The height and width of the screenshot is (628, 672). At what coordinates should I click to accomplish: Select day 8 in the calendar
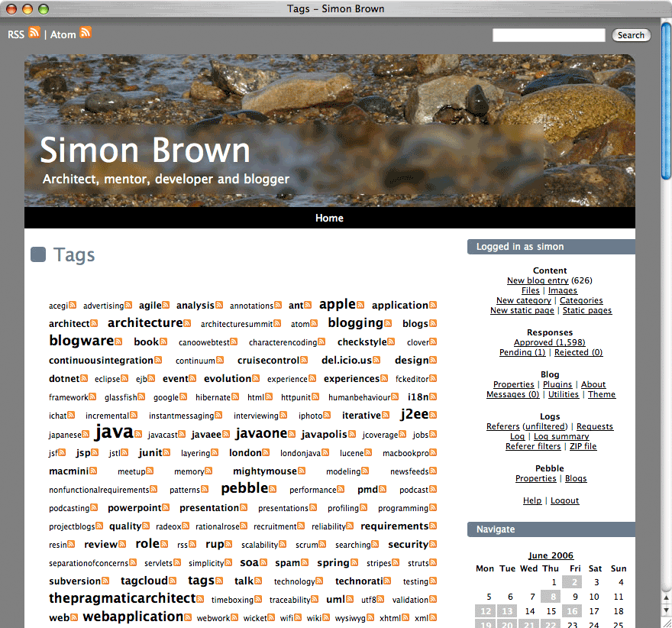click(x=550, y=597)
